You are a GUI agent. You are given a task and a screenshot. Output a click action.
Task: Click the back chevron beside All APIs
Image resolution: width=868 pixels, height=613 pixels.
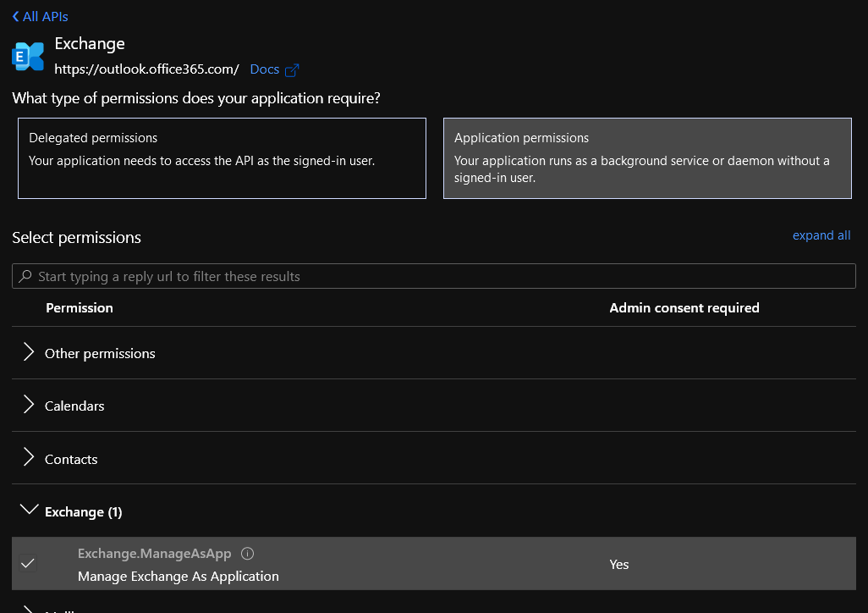tap(15, 17)
